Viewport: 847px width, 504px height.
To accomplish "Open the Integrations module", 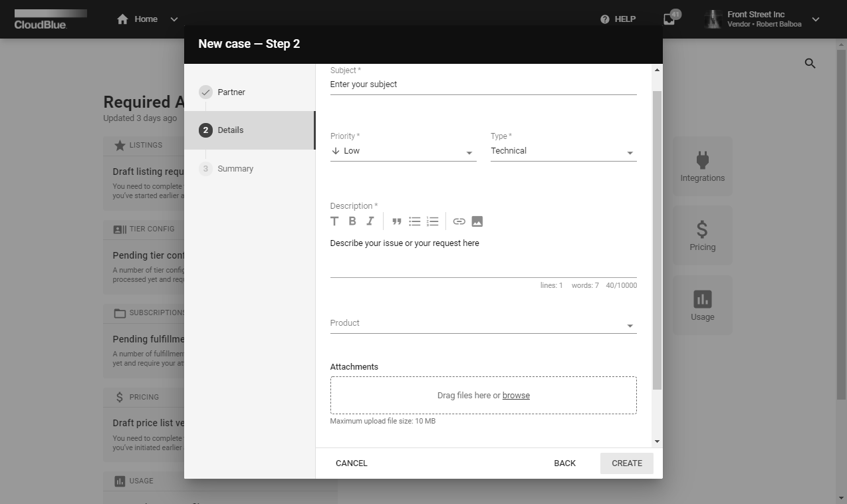I will click(x=702, y=166).
